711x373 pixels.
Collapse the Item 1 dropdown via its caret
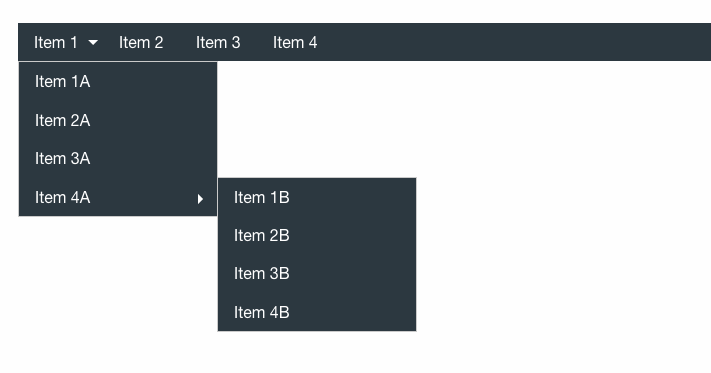pyautogui.click(x=93, y=43)
